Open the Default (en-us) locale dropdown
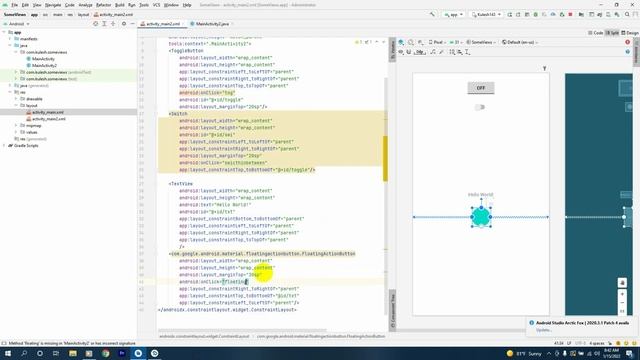This screenshot has width=640, height=360. click(520, 42)
